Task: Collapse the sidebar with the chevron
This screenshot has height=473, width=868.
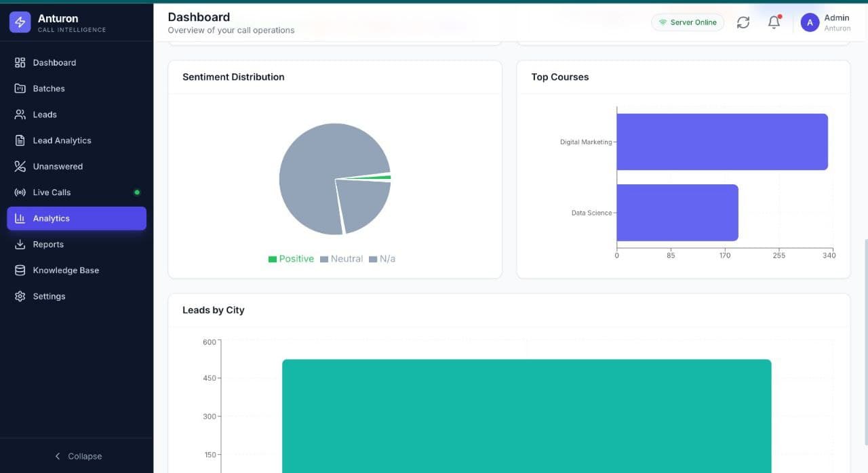Action: (x=58, y=456)
